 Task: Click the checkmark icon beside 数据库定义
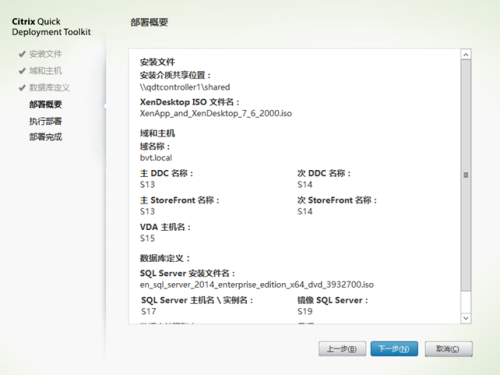[x=22, y=88]
